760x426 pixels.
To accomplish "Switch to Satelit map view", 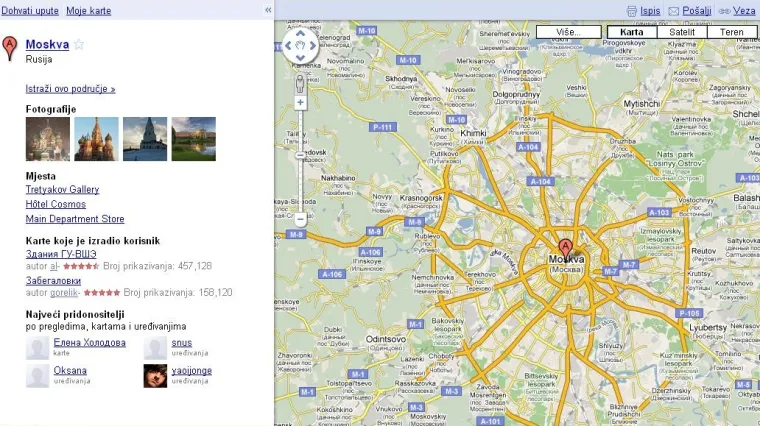I will [682, 32].
